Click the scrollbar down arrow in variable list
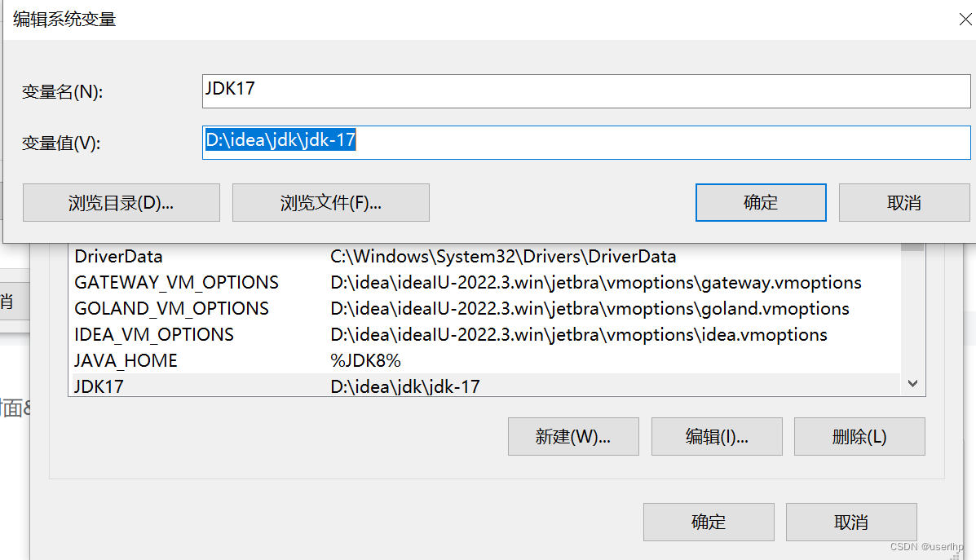 (912, 383)
